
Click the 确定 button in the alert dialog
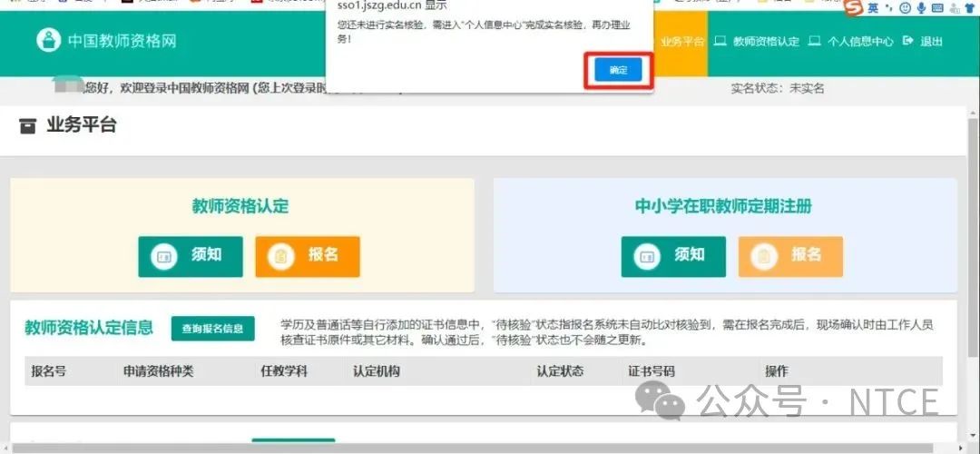coord(618,70)
